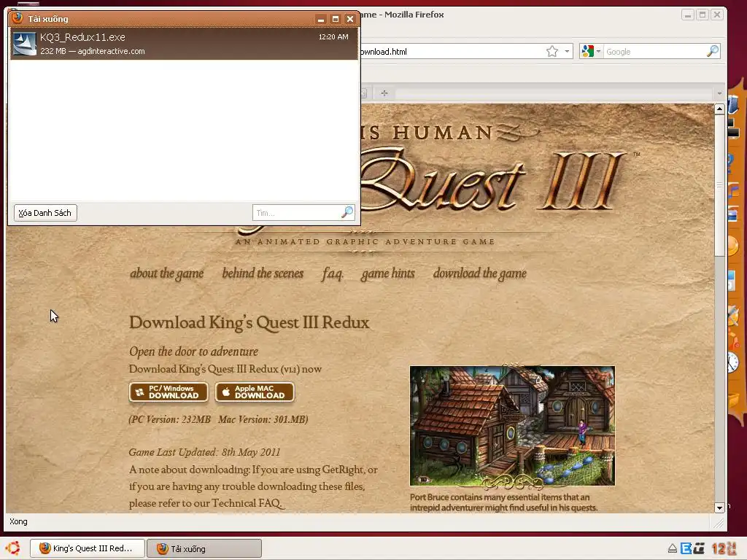This screenshot has width=747, height=560.
Task: Click the magnifier in Firefox Google search box
Action: pos(712,51)
